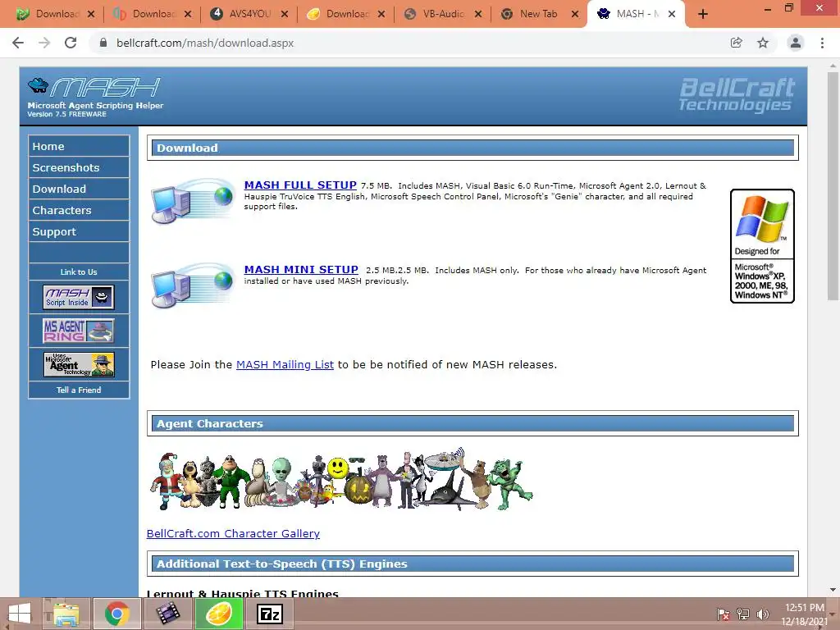Reload the page with the refresh icon

click(71, 43)
